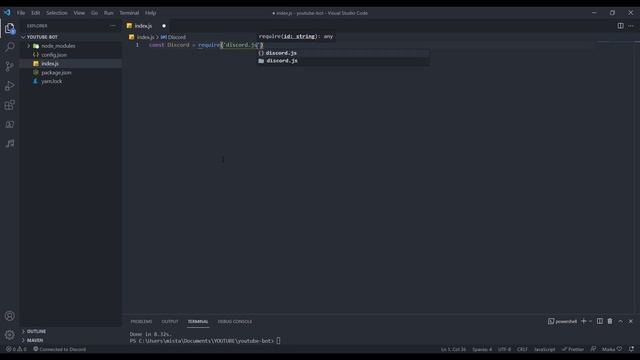
Task: Split the editor to the right
Action: point(620,26)
